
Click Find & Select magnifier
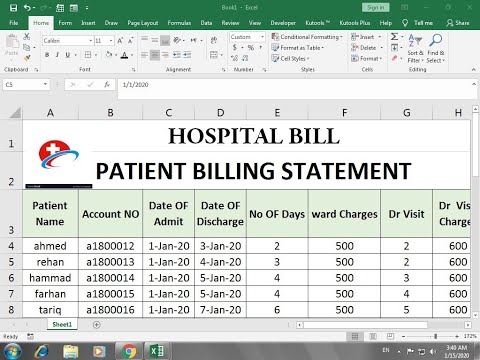pos(436,49)
